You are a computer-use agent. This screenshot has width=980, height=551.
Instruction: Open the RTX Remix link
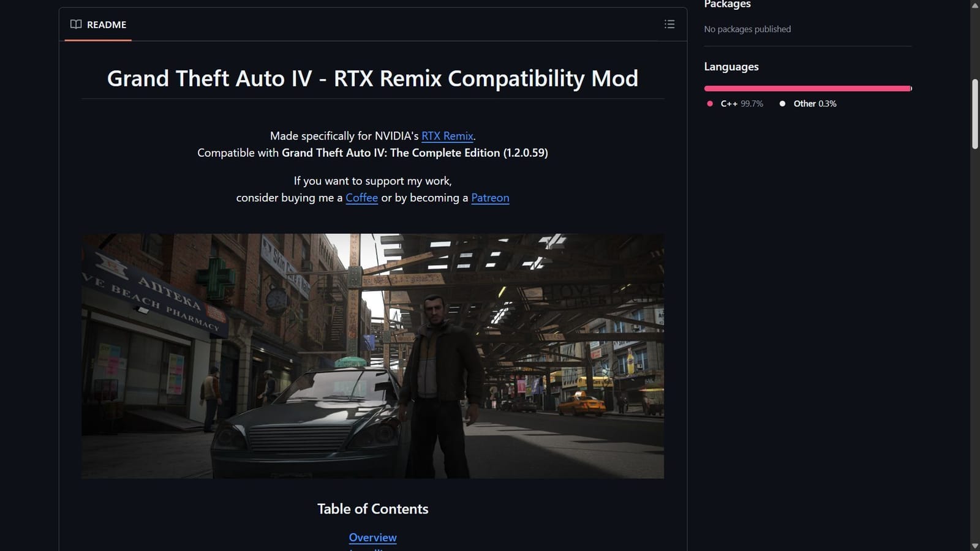447,135
